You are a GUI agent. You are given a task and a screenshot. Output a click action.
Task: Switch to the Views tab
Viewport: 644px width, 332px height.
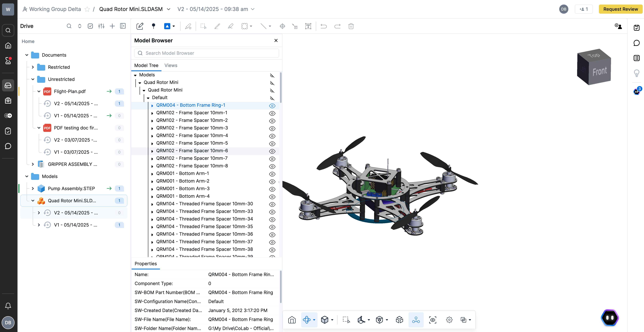pos(171,65)
